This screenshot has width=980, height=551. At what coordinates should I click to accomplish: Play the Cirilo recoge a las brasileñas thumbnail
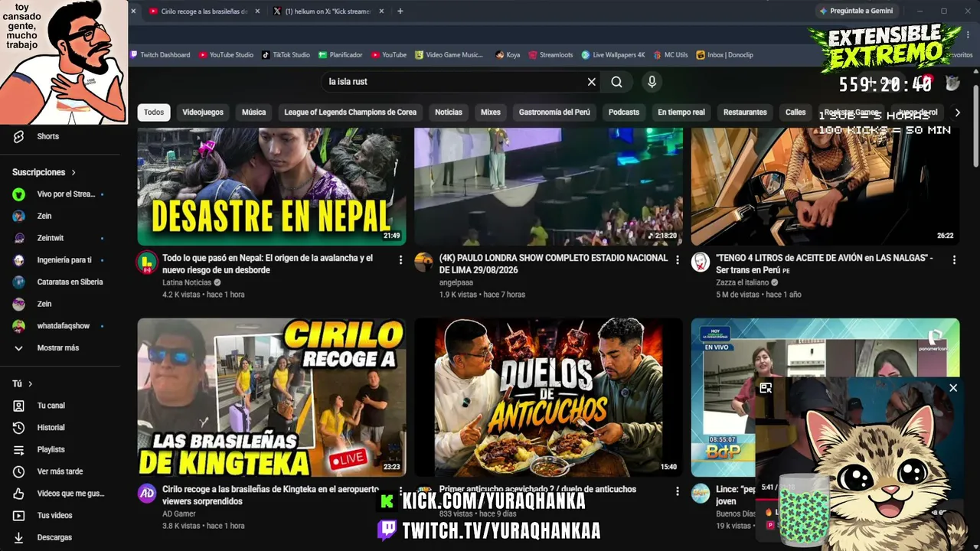click(x=272, y=398)
